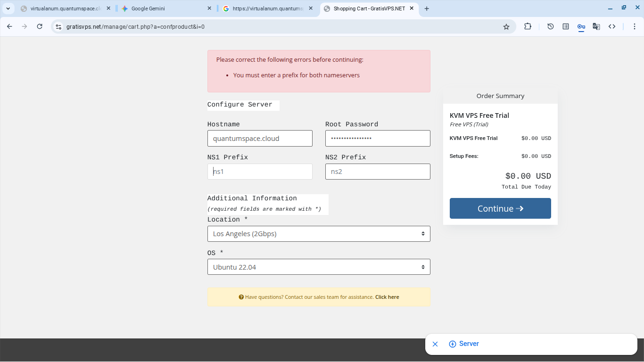Open the extensions puzzle icon
Viewport: 644px width, 362px height.
pos(528,27)
